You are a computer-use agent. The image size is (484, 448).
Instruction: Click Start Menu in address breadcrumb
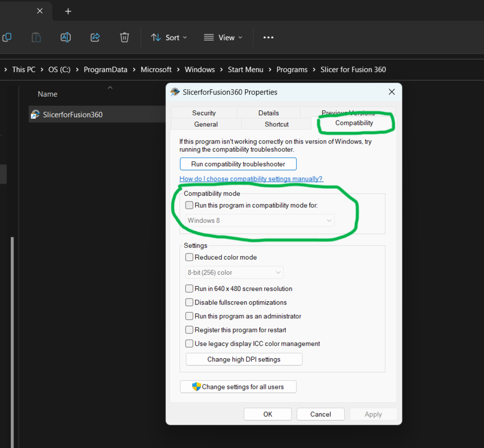coord(245,70)
